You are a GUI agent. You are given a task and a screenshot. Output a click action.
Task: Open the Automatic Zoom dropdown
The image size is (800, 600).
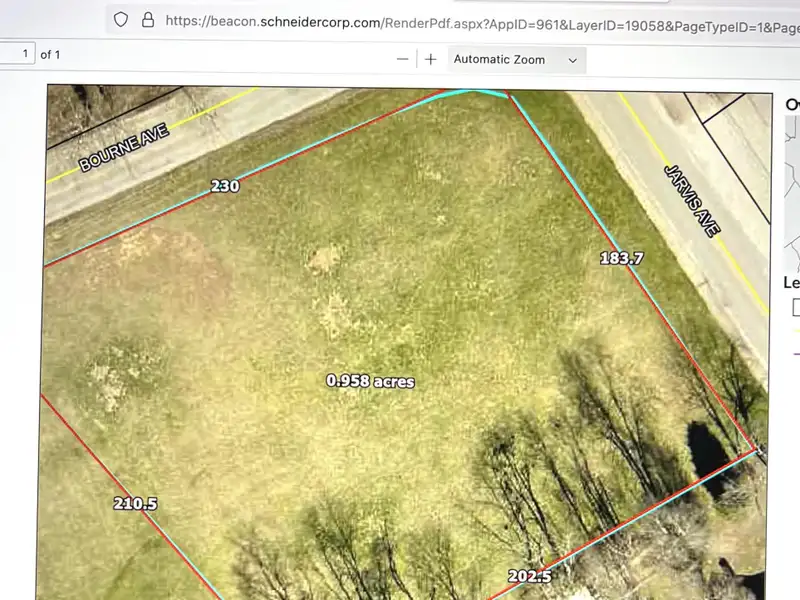(516, 59)
